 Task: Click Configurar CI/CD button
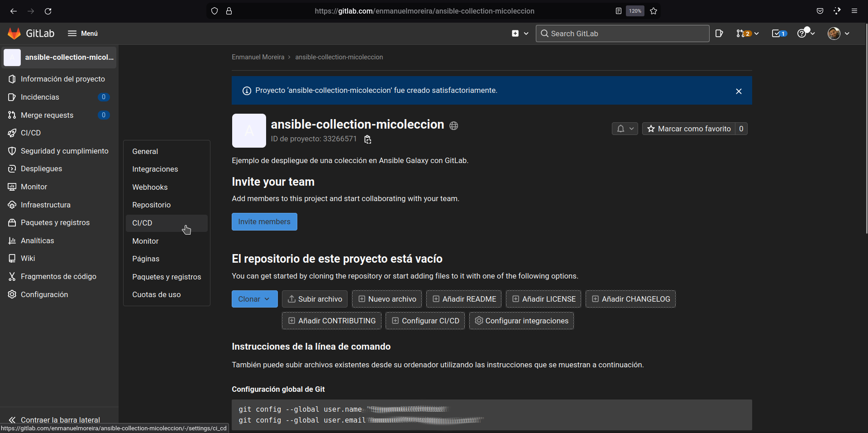[425, 321]
